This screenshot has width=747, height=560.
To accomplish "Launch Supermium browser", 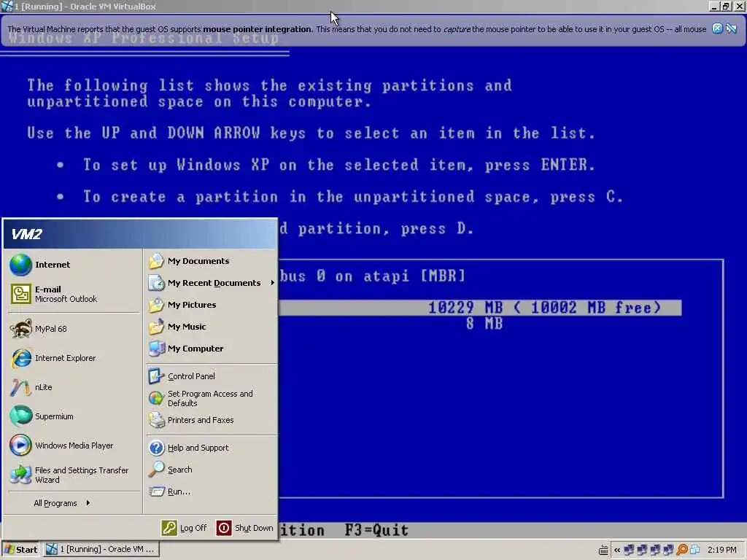I will (74, 416).
